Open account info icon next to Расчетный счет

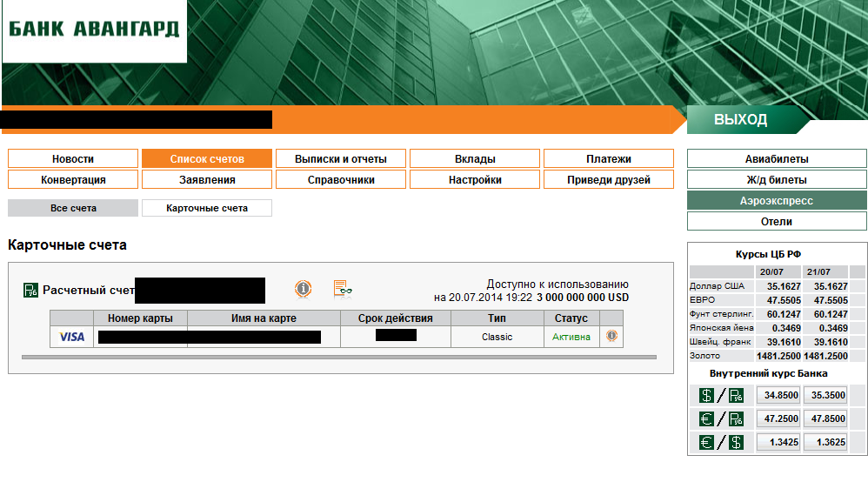tap(303, 289)
